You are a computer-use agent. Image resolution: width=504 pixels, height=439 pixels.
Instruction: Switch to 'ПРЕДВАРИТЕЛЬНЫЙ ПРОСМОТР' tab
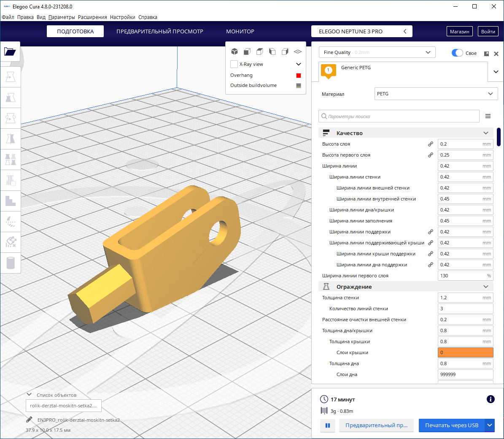click(x=160, y=32)
